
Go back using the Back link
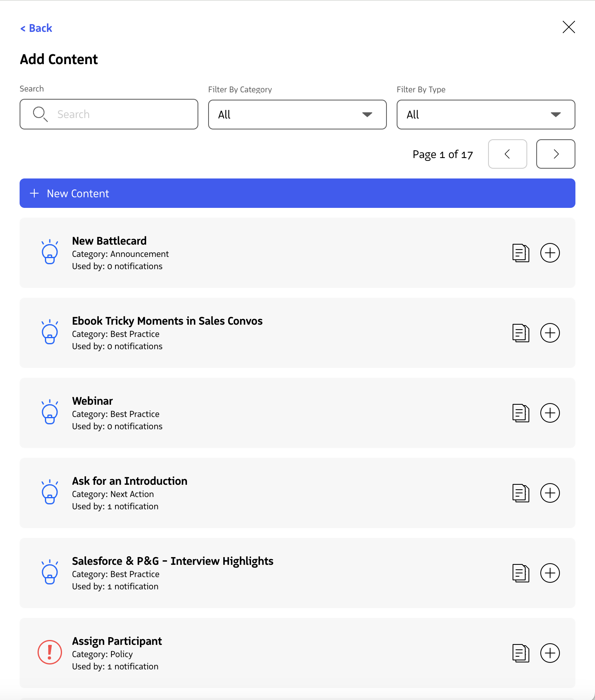tap(36, 28)
